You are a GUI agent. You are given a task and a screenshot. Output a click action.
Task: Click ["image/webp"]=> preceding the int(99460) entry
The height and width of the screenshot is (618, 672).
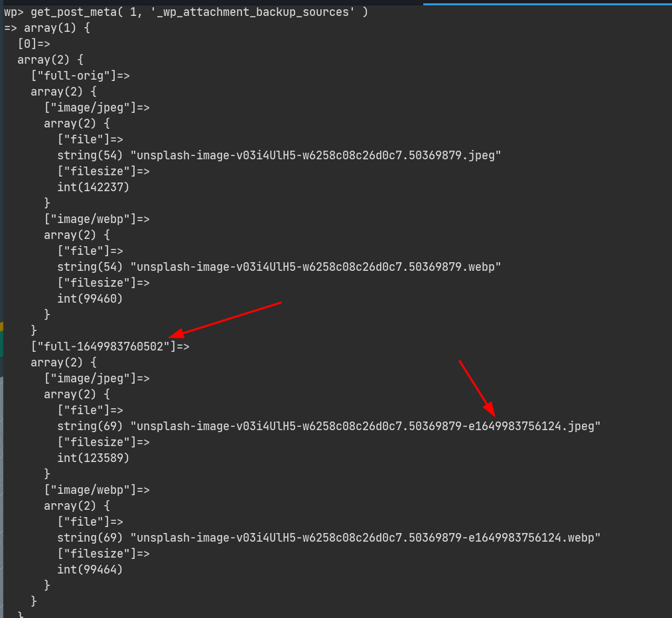97,219
